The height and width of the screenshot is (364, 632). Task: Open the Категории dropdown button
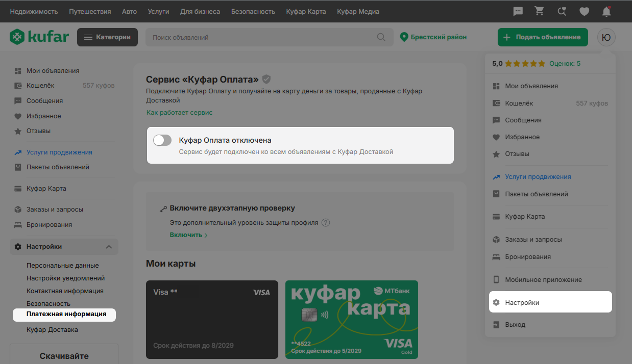(x=107, y=37)
